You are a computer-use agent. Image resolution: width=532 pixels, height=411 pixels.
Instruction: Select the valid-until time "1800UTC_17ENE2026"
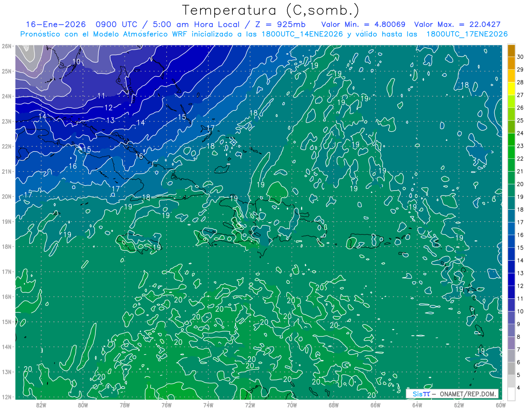tap(467, 34)
